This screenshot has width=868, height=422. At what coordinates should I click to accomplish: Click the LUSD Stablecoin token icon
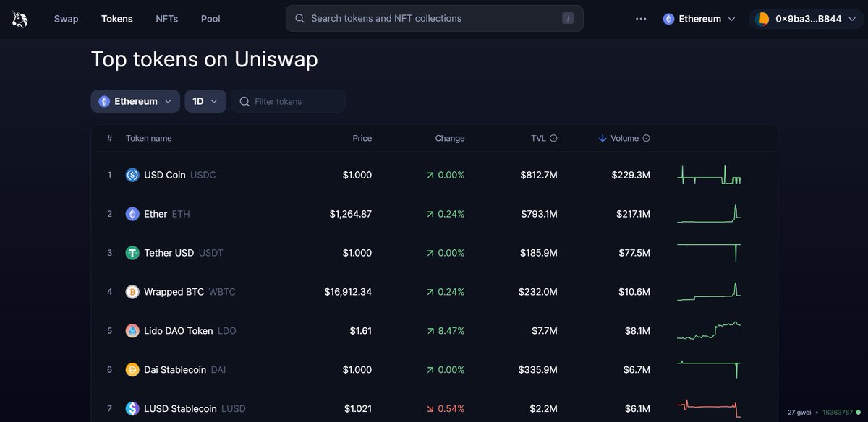[132, 409]
